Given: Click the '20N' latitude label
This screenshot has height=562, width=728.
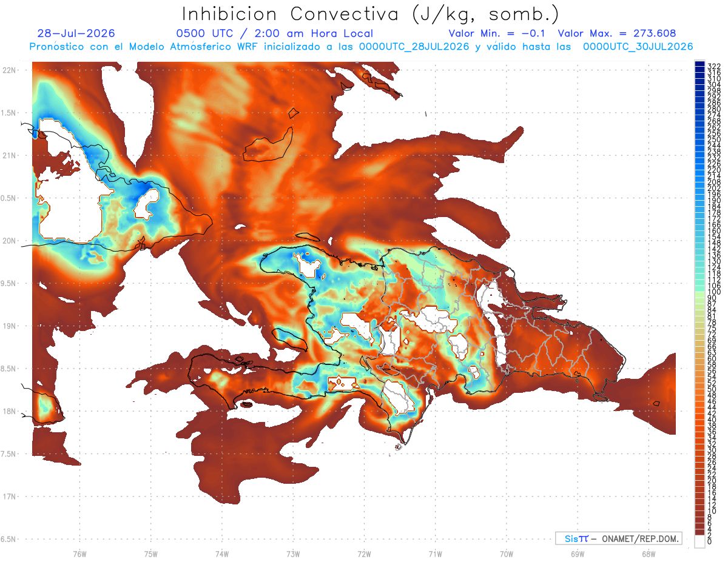Looking at the screenshot, I should pyautogui.click(x=9, y=241).
